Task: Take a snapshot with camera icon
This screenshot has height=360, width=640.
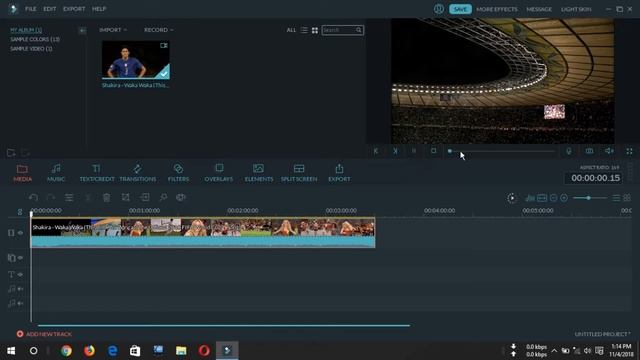Action: pyautogui.click(x=589, y=151)
